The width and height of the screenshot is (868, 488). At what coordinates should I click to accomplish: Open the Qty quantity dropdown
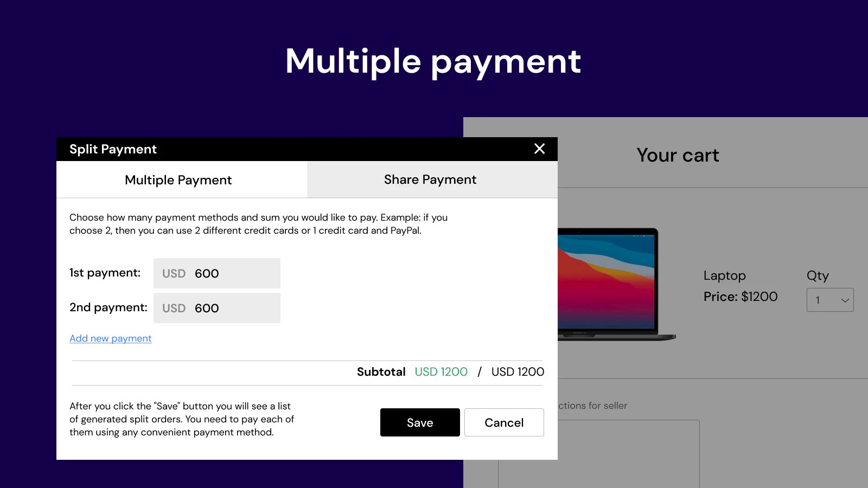829,299
